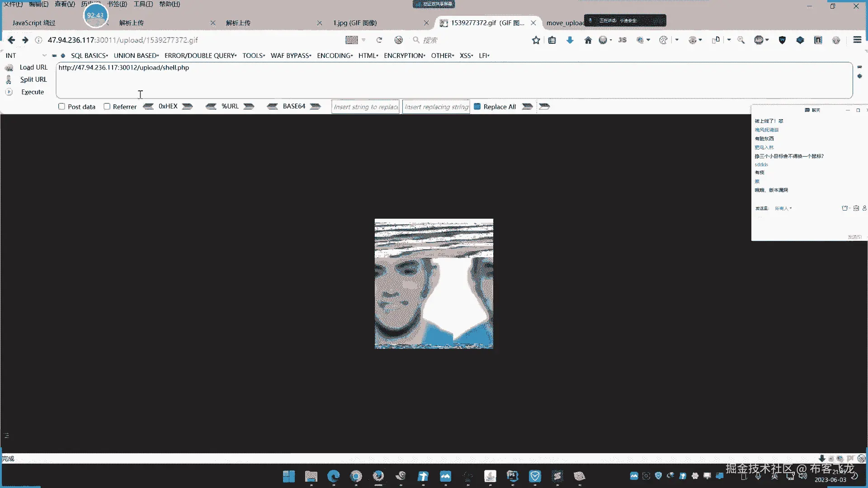Expand the SQL BASICS dropdown menu
Screen dimensions: 868x488
point(89,56)
